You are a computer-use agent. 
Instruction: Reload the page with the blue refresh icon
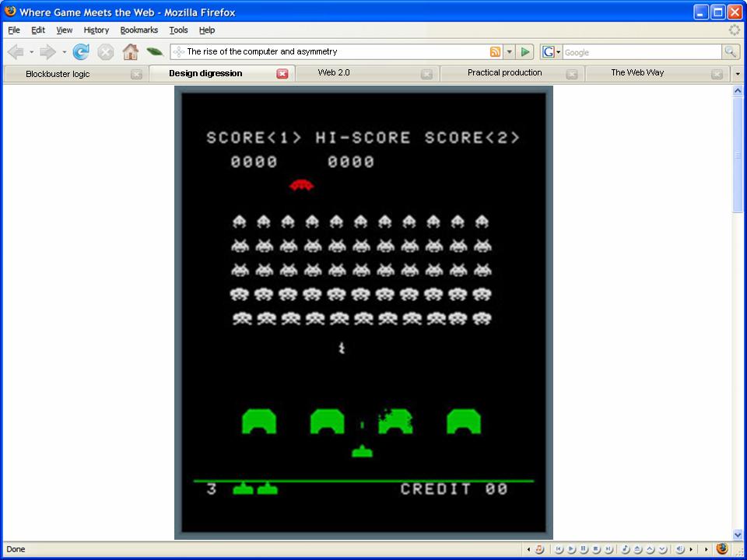81,52
